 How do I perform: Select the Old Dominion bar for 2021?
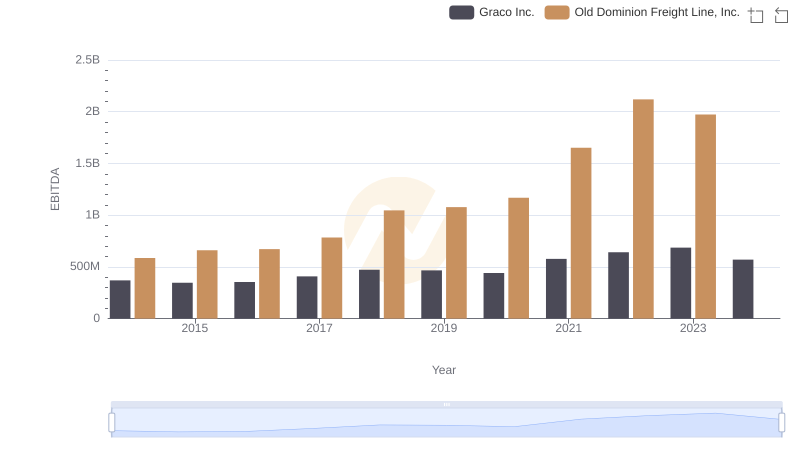tap(581, 233)
